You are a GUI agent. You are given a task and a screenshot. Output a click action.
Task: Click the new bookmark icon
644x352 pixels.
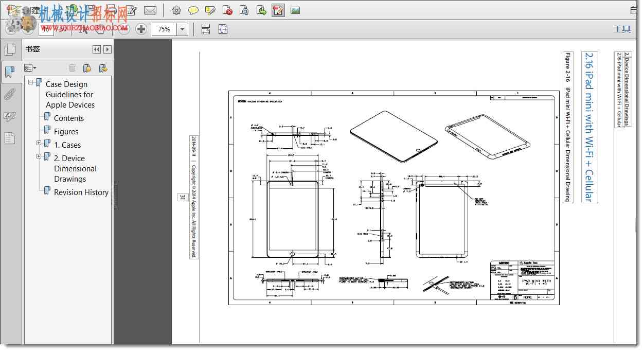tap(87, 68)
